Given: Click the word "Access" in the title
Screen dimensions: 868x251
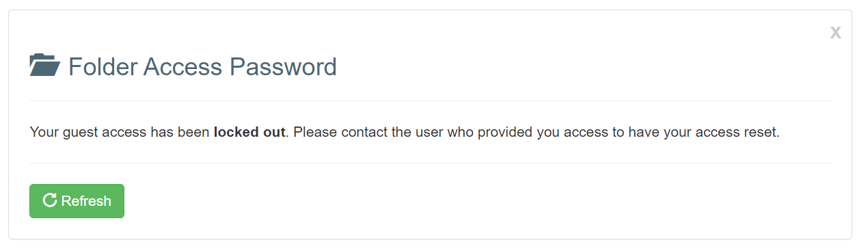Looking at the screenshot, I should pos(182,66).
